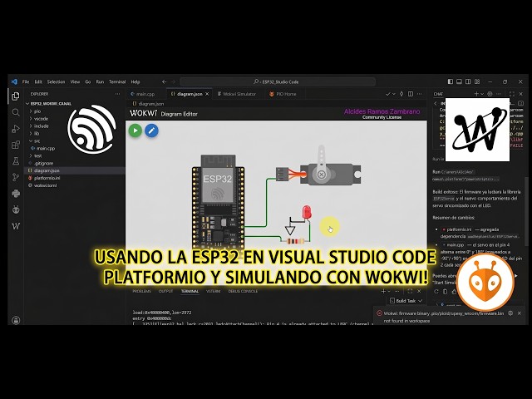532x399 pixels.
Task: Split the editor to the right
Action: click(411, 94)
